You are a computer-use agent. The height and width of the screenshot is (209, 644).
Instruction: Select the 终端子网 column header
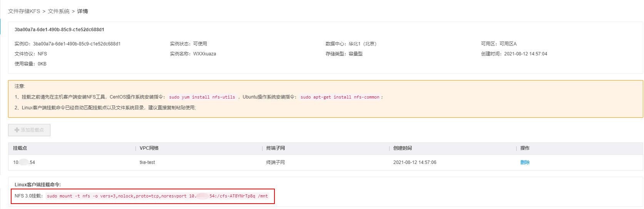pyautogui.click(x=276, y=148)
